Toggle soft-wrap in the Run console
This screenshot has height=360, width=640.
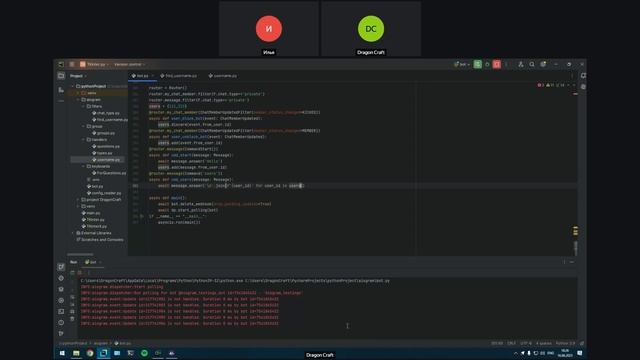[73, 297]
